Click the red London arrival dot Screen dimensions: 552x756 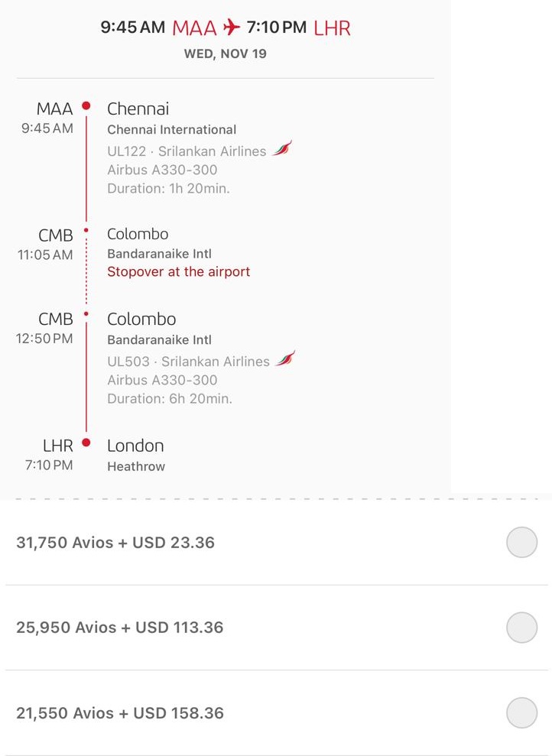pyautogui.click(x=86, y=443)
